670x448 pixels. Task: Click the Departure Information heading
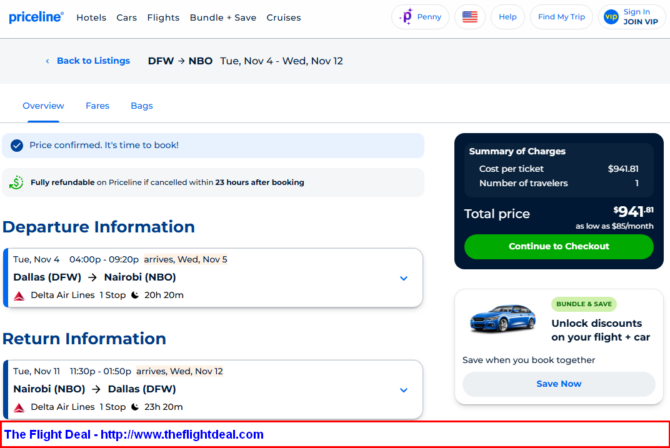[x=99, y=227]
